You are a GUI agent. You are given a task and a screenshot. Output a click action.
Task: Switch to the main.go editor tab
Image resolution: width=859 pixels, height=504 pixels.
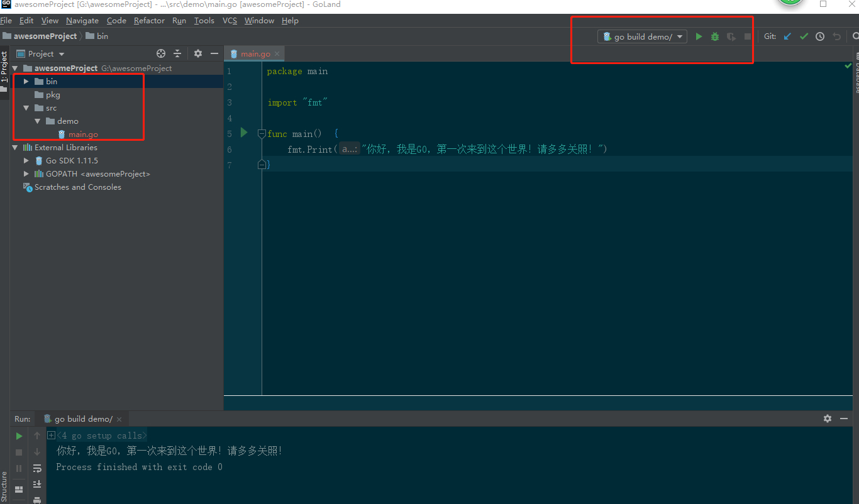tap(255, 53)
